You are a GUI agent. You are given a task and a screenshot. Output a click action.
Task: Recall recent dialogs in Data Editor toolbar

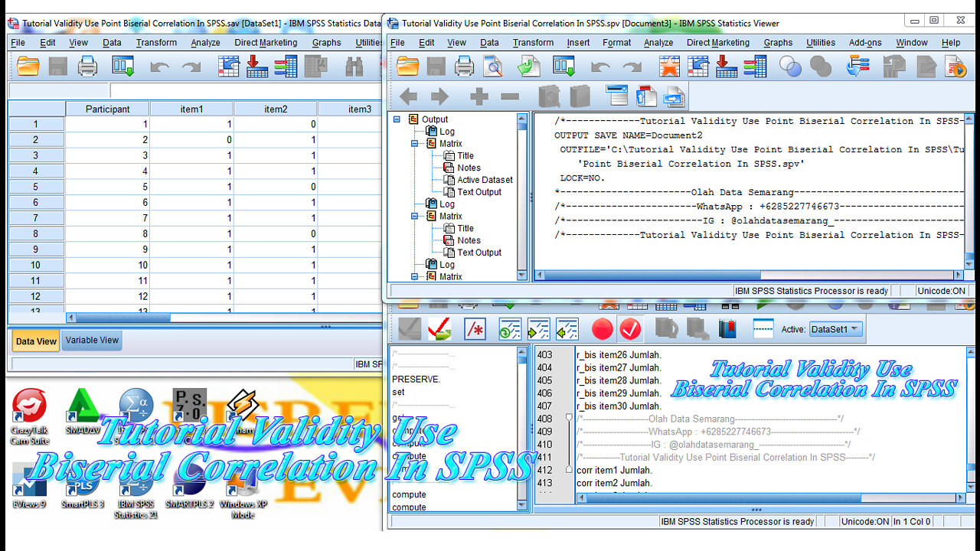click(122, 67)
